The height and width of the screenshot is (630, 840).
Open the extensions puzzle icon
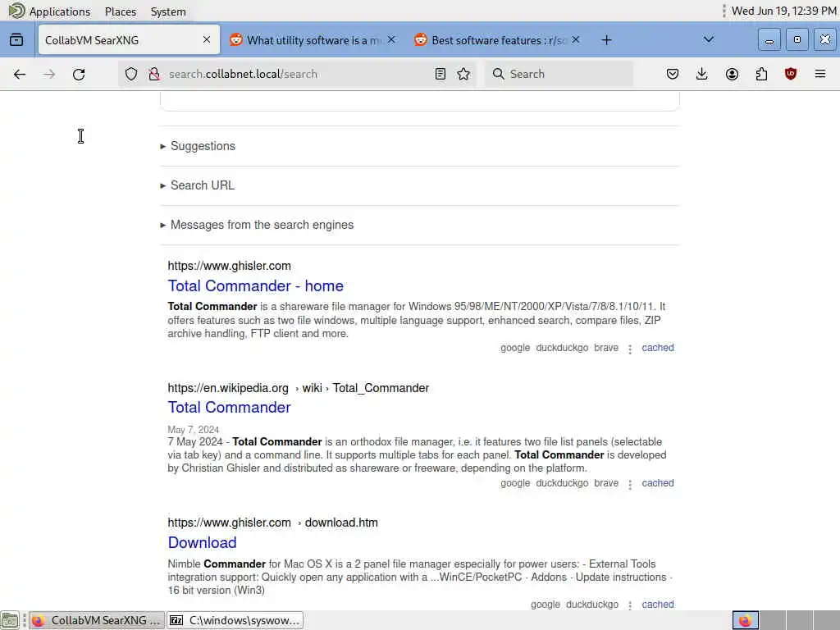tap(761, 74)
